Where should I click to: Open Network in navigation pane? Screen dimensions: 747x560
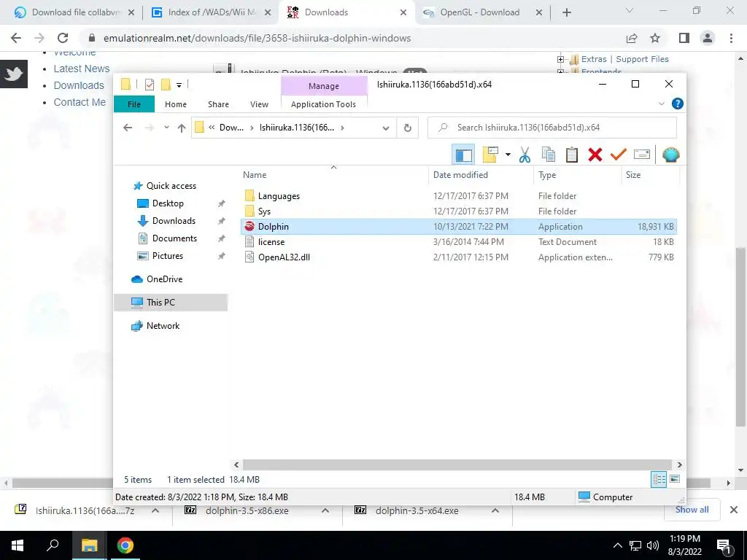pos(163,326)
